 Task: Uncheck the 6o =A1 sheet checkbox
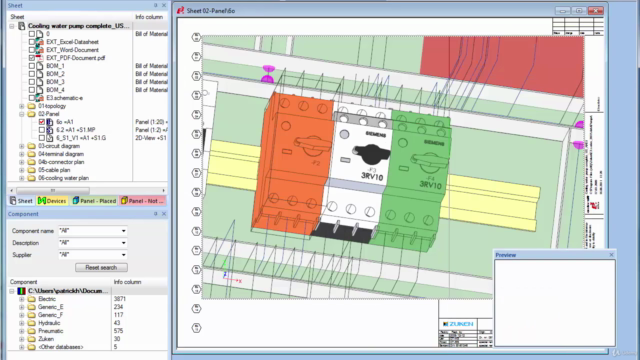pos(42,122)
